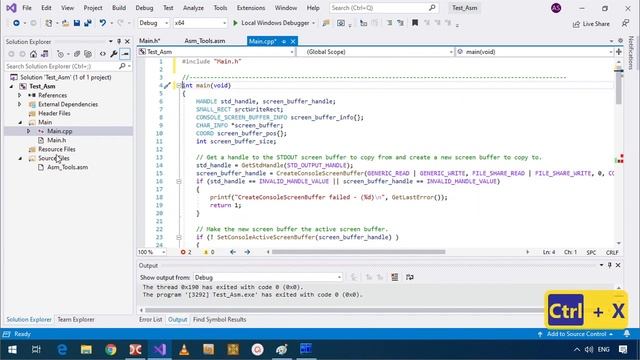Click the Search (Ctrl+Q) box

pos(383,8)
